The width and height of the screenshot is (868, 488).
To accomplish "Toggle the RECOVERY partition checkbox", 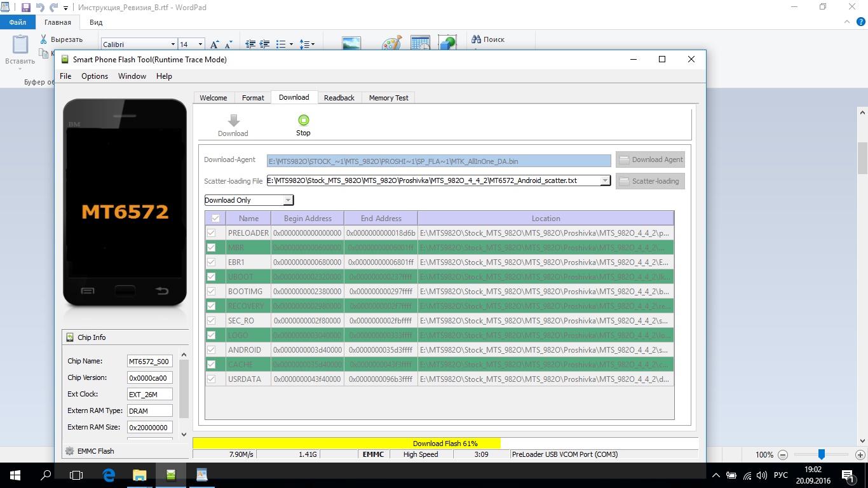I will (212, 306).
